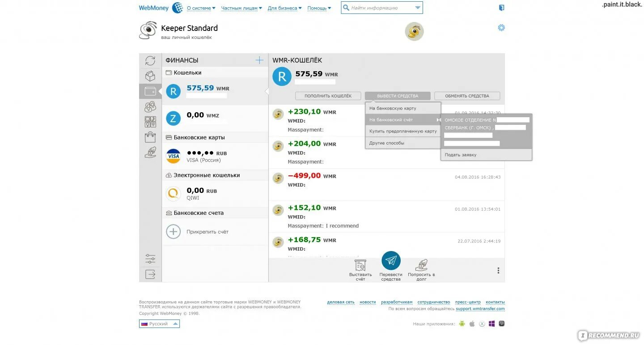Select the 575,59 WMR wallet row
This screenshot has width=644, height=345.
pos(215,91)
